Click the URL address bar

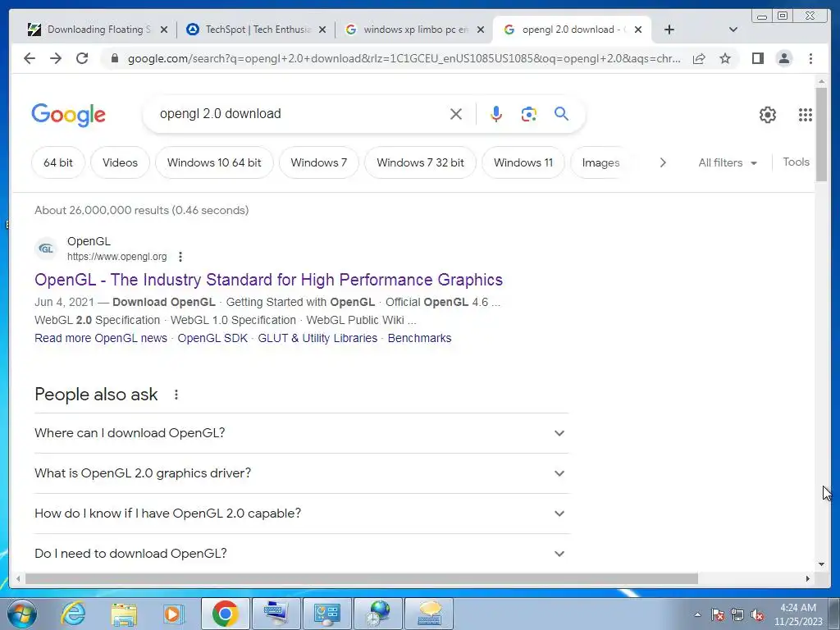point(404,58)
